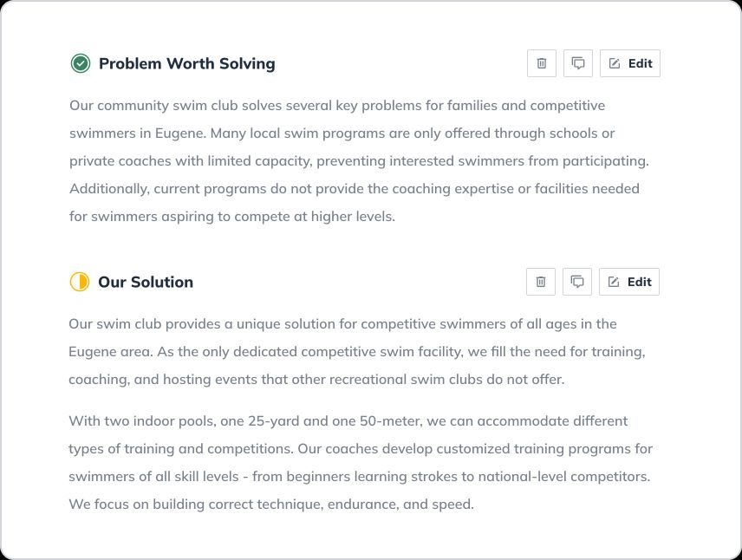Image resolution: width=742 pixels, height=560 pixels.
Task: Open comments on the Problem Worth Solving section
Action: [577, 62]
